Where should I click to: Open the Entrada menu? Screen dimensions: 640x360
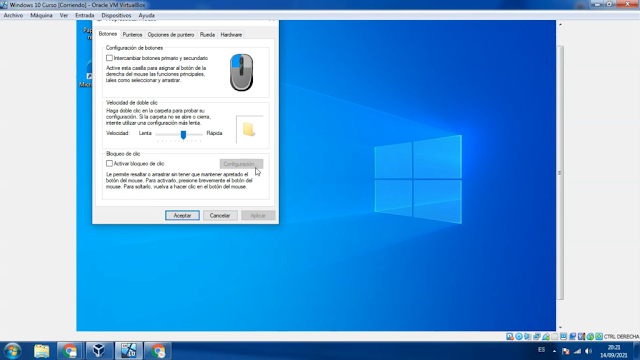point(84,15)
